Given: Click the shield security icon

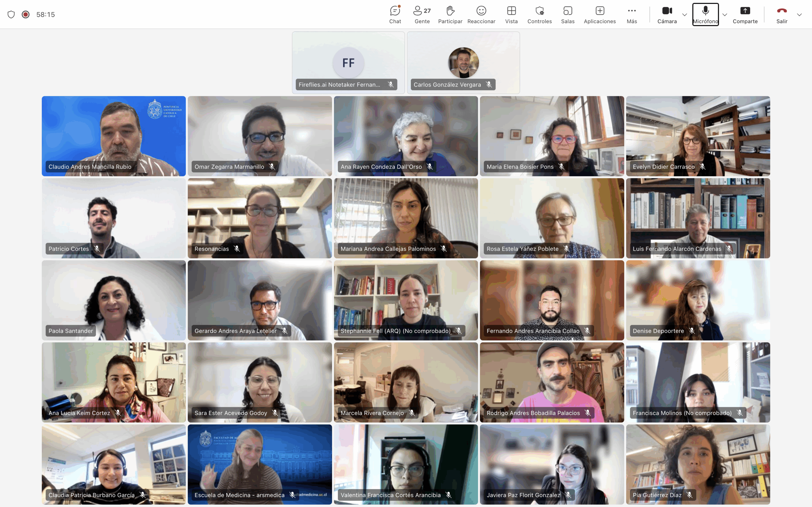Looking at the screenshot, I should (11, 15).
